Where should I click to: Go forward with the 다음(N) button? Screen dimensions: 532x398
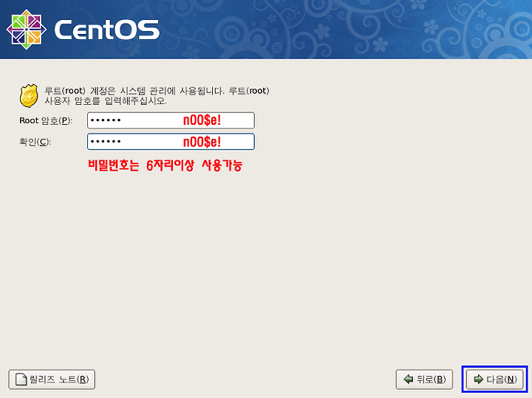[494, 379]
